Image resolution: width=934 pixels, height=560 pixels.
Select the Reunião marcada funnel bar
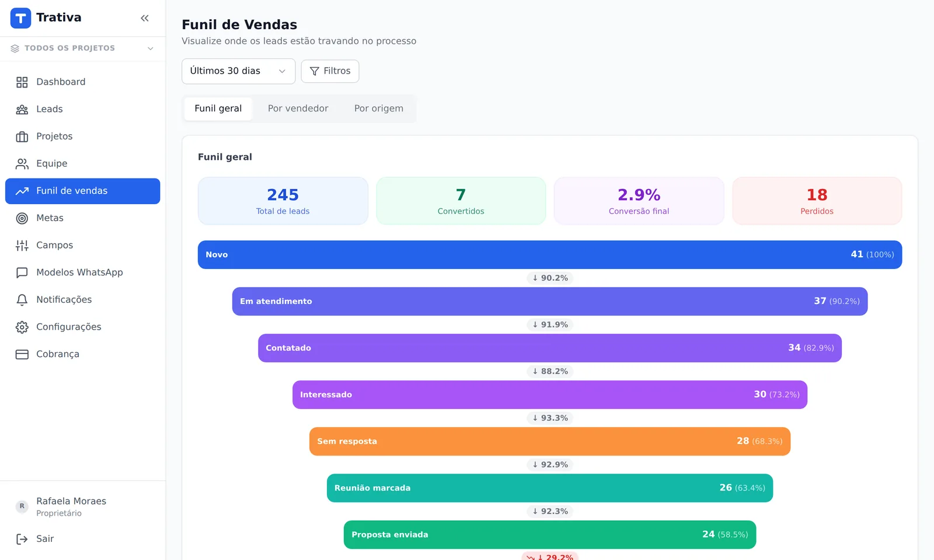point(550,488)
